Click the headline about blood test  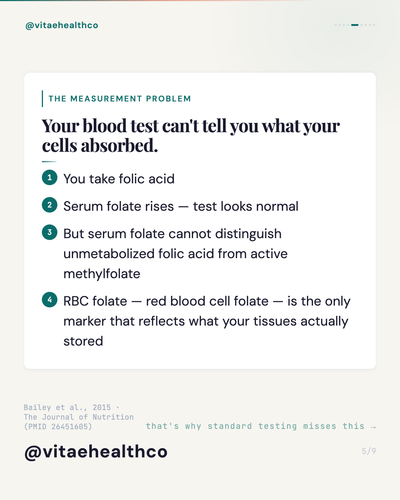[191, 136]
